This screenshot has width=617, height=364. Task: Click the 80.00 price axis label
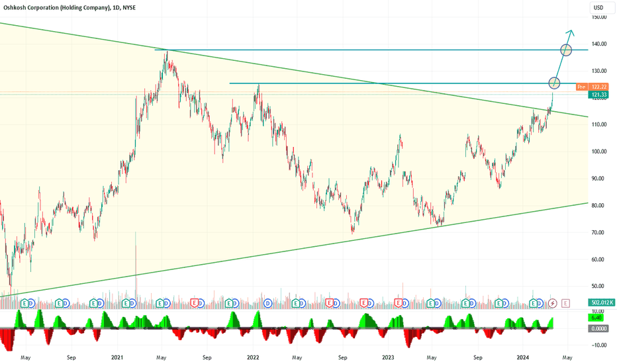pos(598,205)
